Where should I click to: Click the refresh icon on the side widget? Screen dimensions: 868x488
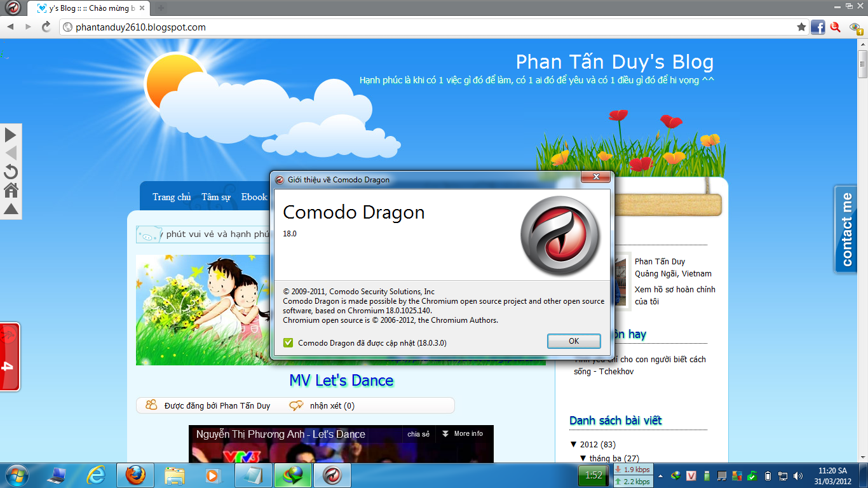coord(11,172)
